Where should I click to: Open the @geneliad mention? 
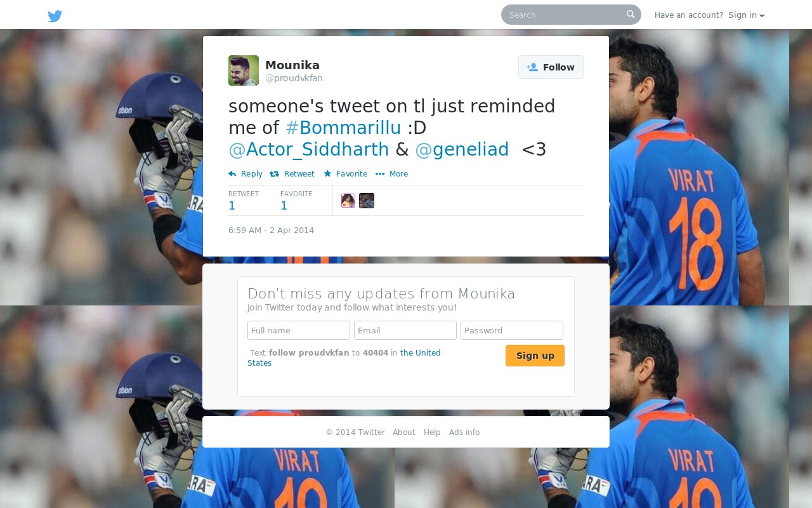point(462,149)
